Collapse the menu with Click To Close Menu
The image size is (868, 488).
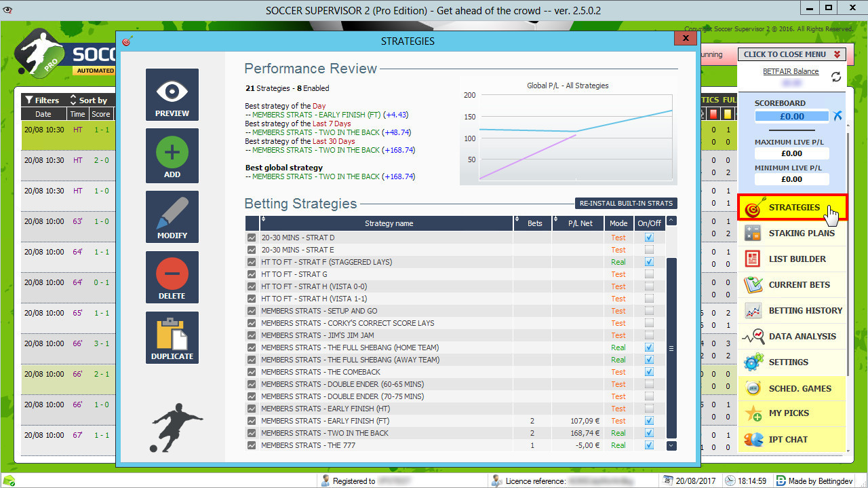tap(792, 54)
